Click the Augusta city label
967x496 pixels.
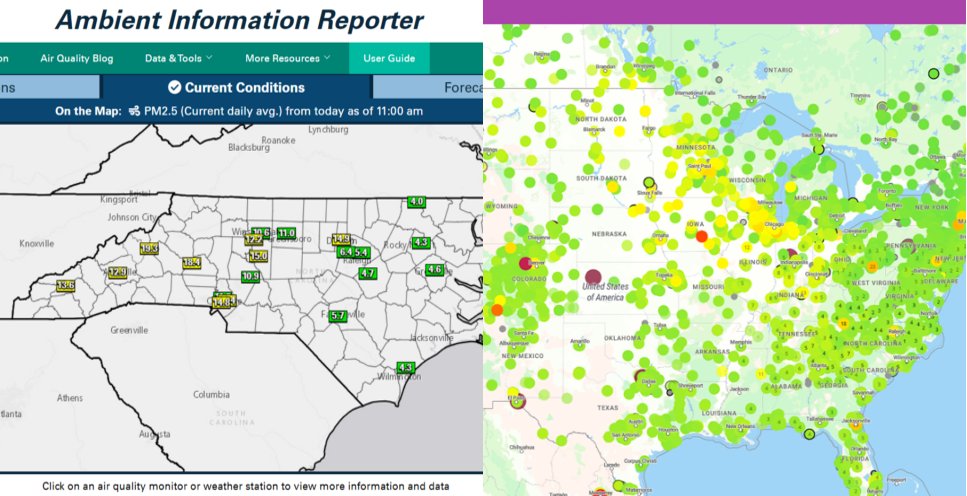[155, 434]
